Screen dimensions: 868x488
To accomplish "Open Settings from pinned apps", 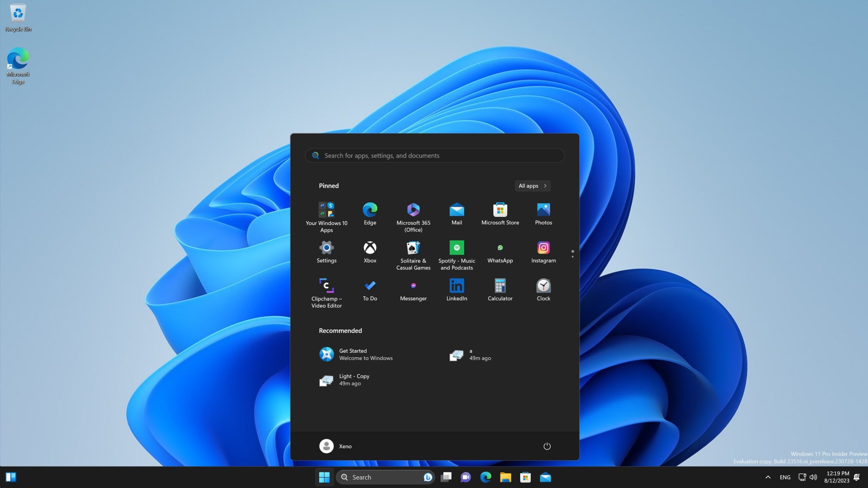I will pyautogui.click(x=327, y=252).
